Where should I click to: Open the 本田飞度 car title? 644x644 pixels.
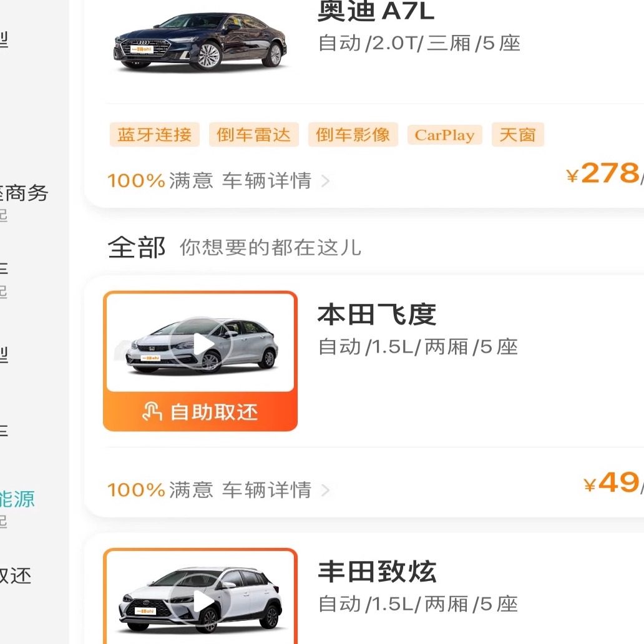coord(376,315)
